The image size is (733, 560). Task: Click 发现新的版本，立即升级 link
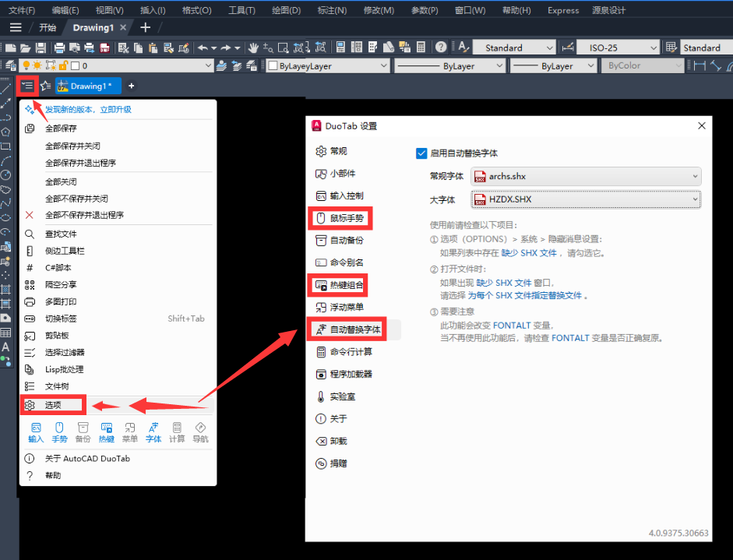[88, 109]
